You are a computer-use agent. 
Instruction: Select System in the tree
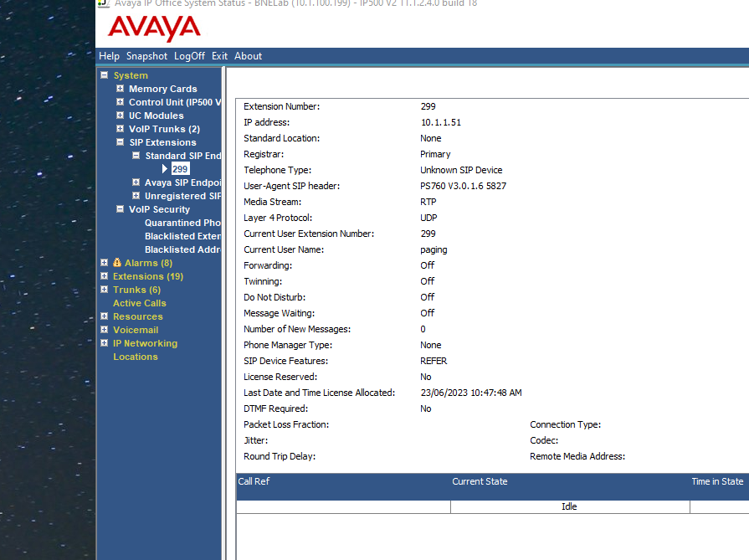(x=131, y=75)
